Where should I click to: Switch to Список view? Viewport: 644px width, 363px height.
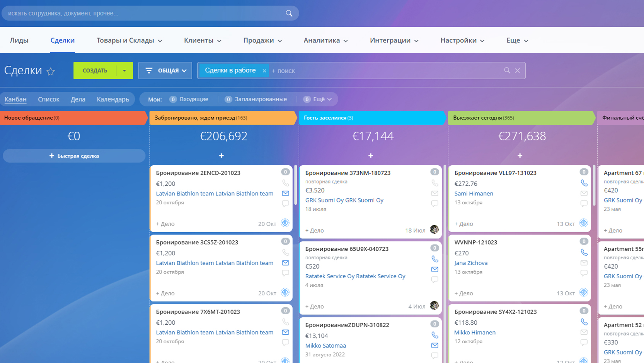click(x=49, y=99)
